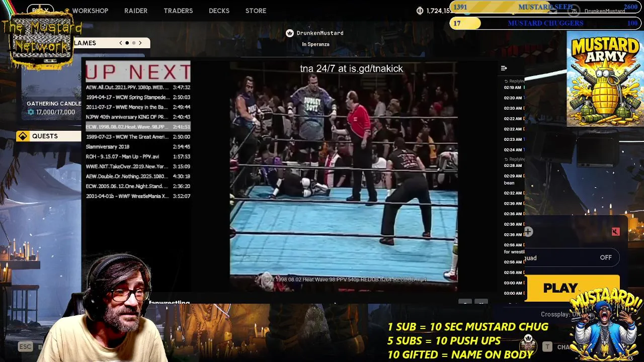This screenshot has width=644, height=362.
Task: Click the DrunkenMustard player name
Action: (320, 33)
